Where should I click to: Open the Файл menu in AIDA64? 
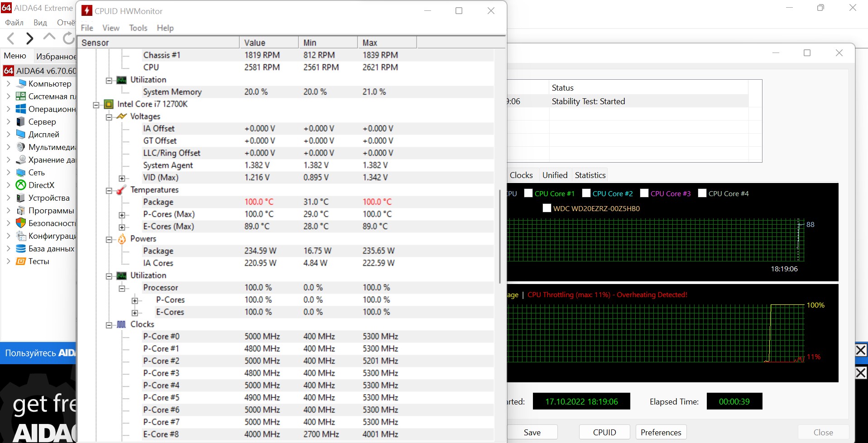pos(14,22)
